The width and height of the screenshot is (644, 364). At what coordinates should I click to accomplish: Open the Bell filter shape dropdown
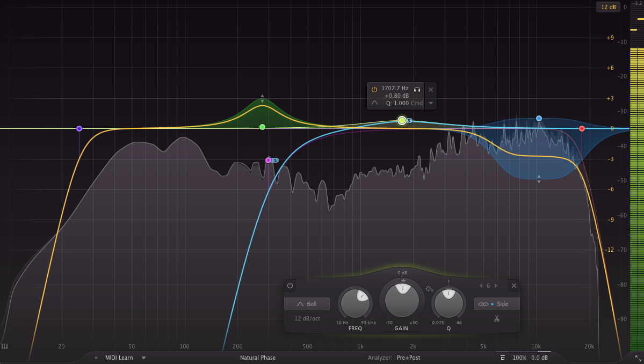tap(307, 304)
